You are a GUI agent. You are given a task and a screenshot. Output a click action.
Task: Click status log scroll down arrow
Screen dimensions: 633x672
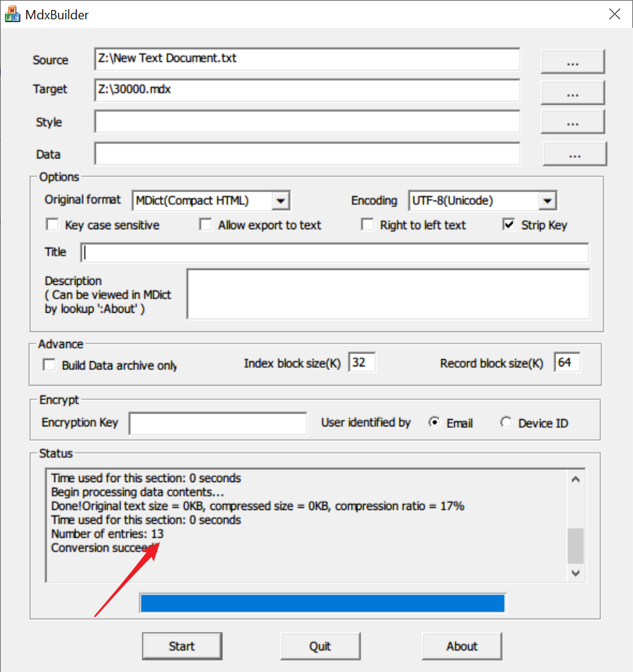point(576,573)
